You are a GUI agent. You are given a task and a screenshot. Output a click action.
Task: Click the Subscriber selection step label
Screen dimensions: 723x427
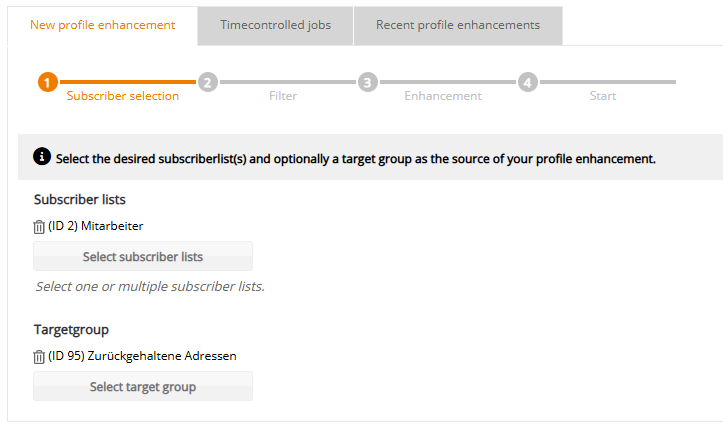(x=123, y=97)
